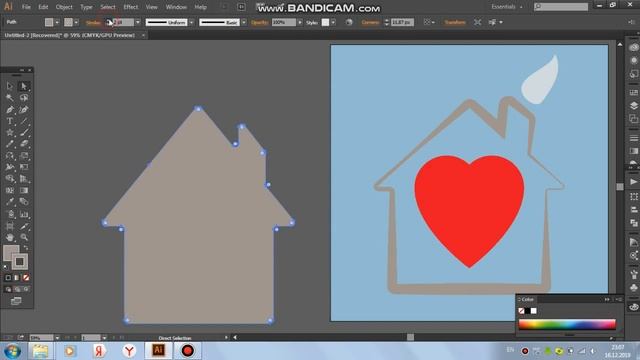Select the Star shape tool
Image resolution: width=640 pixels, height=360 pixels.
click(10, 133)
